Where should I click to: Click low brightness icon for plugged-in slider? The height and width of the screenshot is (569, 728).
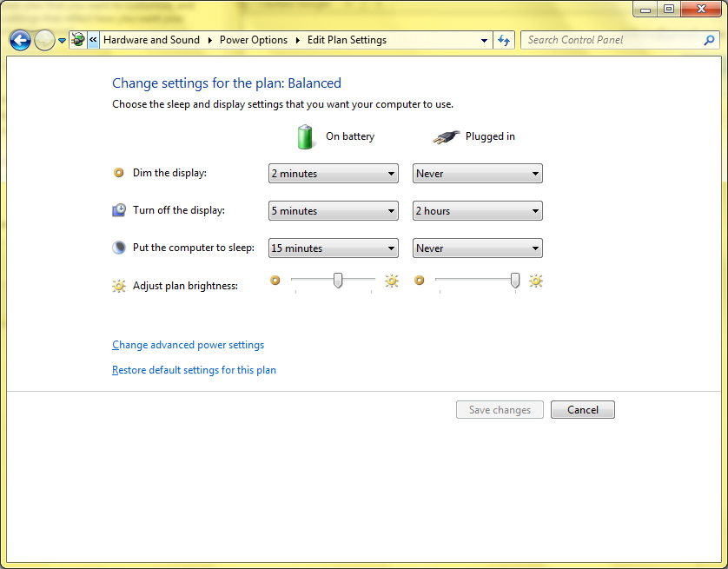point(420,281)
